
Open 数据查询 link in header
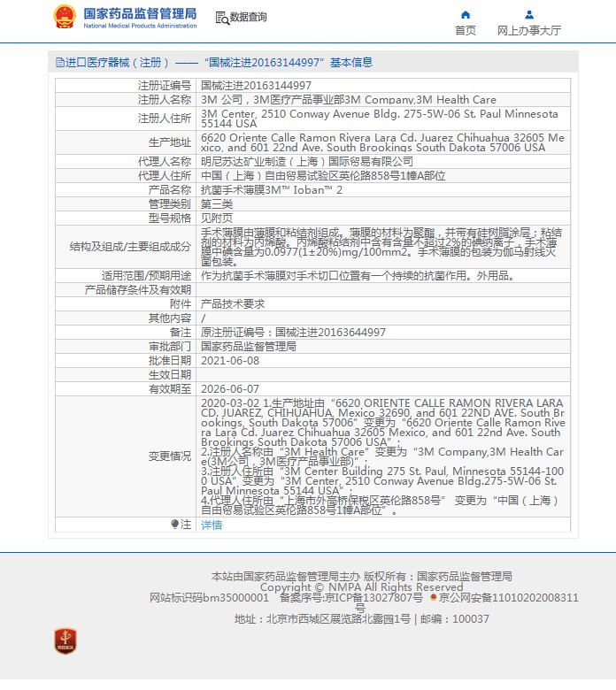249,17
